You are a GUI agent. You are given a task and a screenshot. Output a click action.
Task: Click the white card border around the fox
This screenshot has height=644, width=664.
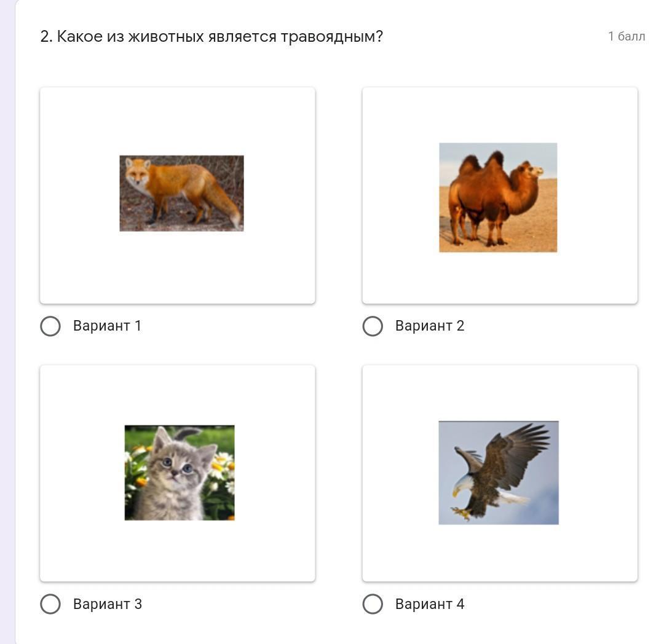pyautogui.click(x=74, y=270)
